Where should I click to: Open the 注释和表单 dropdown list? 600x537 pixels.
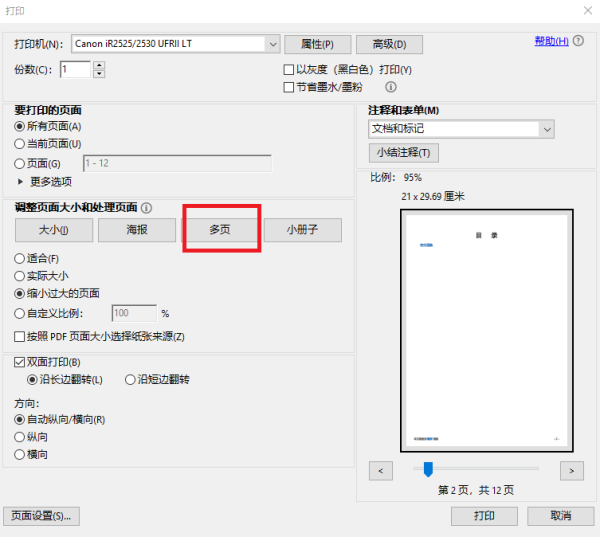(x=546, y=129)
